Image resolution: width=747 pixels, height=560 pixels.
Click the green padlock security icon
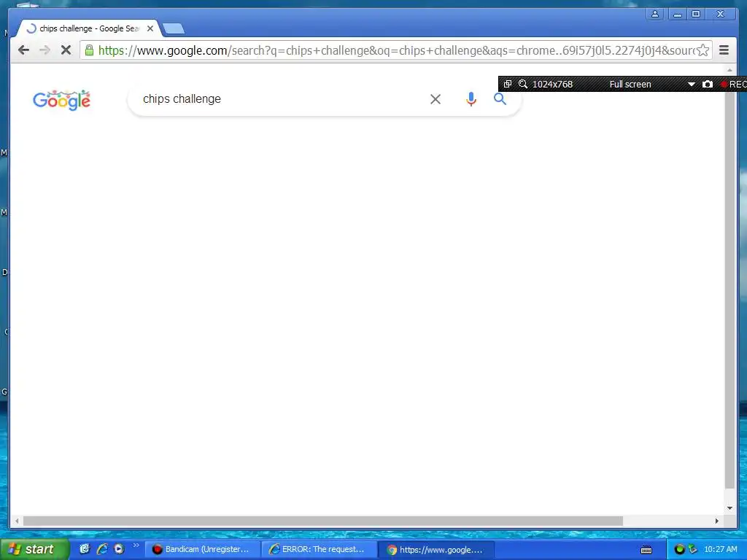click(89, 50)
